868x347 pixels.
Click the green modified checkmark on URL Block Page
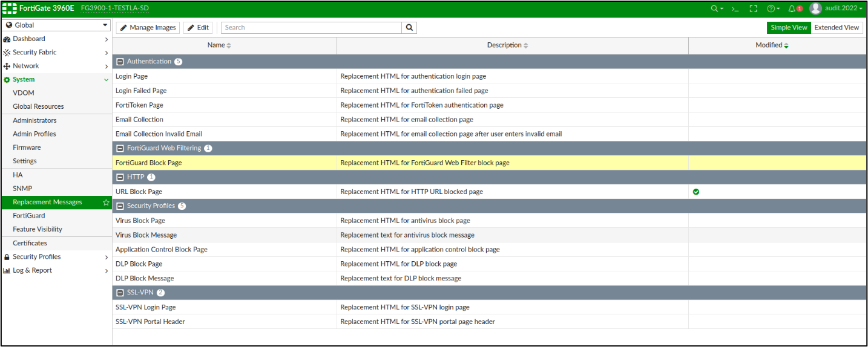pyautogui.click(x=696, y=192)
